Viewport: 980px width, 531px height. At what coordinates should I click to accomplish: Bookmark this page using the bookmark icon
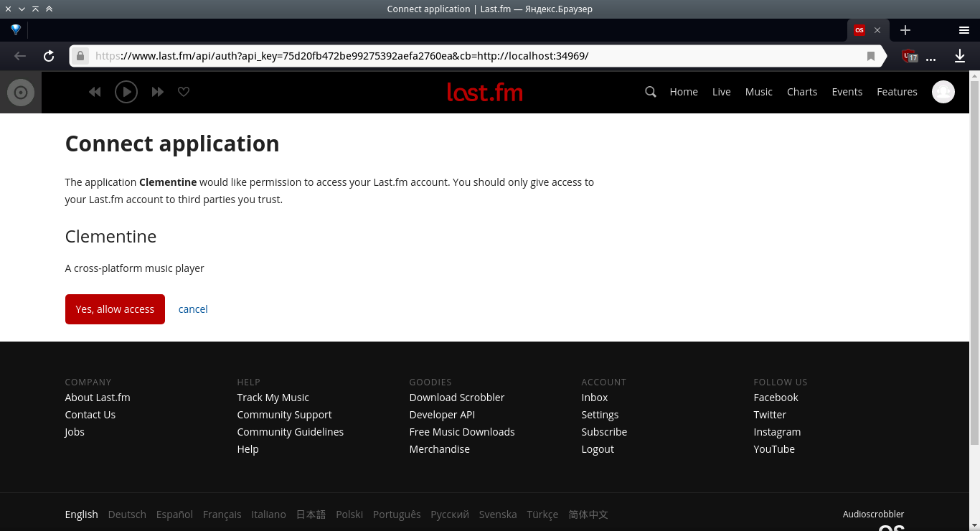[871, 56]
